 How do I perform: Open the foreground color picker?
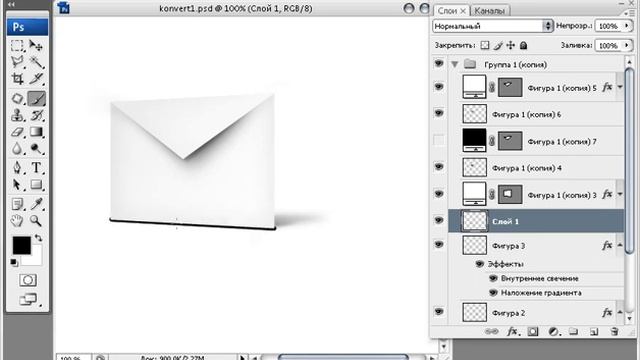[x=22, y=245]
